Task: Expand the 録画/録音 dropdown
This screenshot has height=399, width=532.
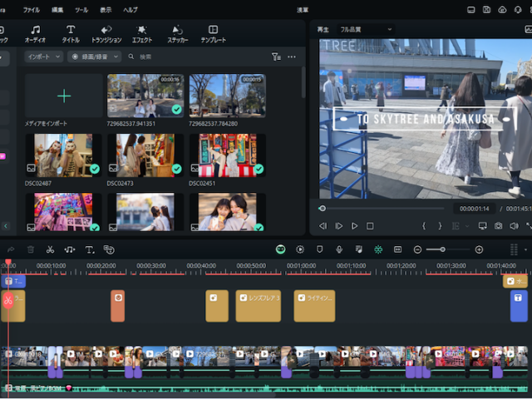Action: (95, 57)
